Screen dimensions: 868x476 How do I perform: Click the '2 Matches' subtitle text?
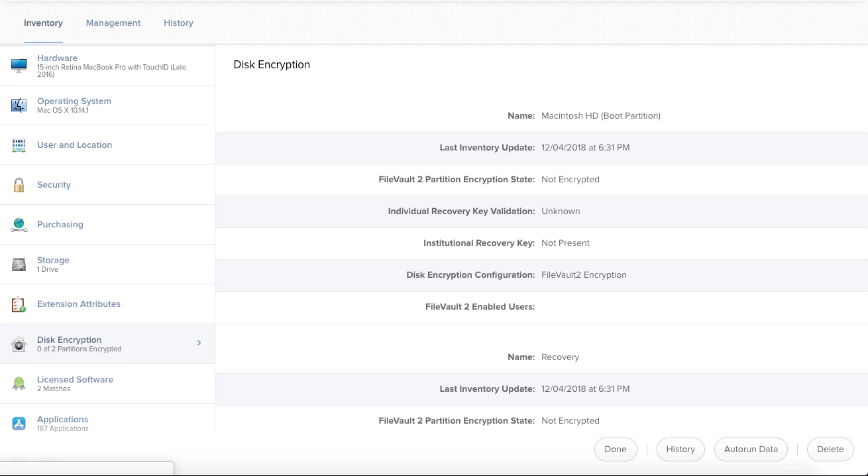tap(54, 388)
